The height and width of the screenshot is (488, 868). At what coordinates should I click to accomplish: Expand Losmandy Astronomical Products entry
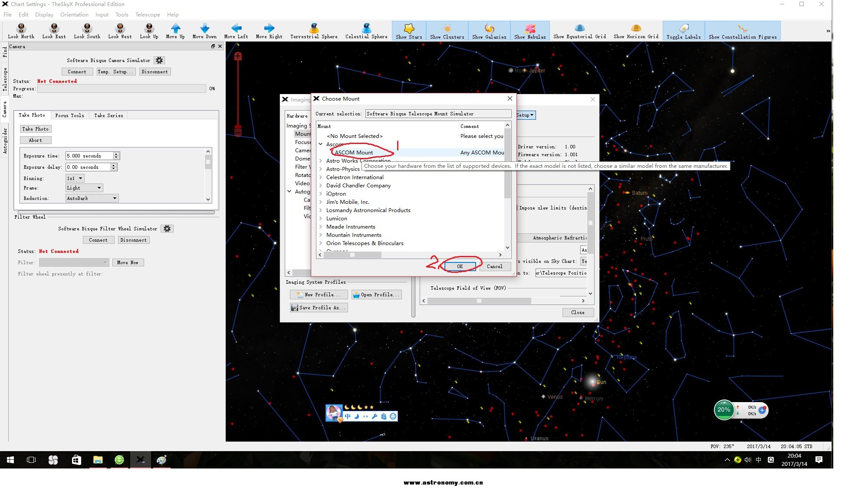pos(321,210)
